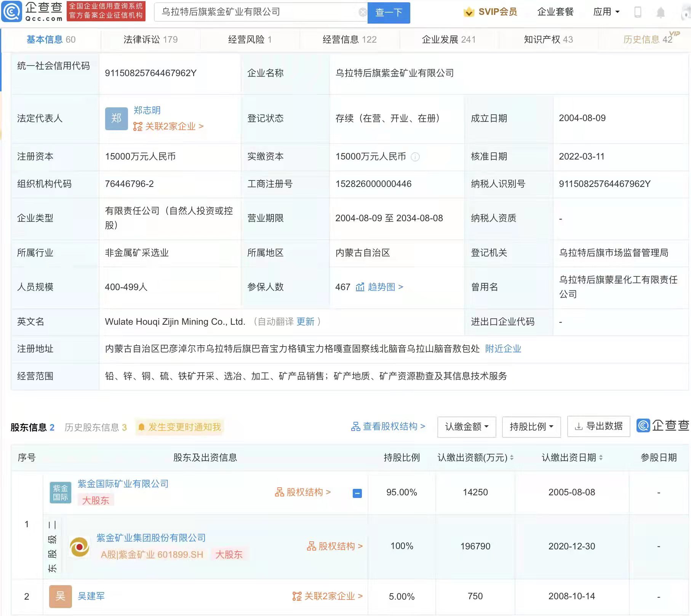Click the 郑 avatar of the legal representative
This screenshot has width=691, height=616.
click(x=117, y=118)
